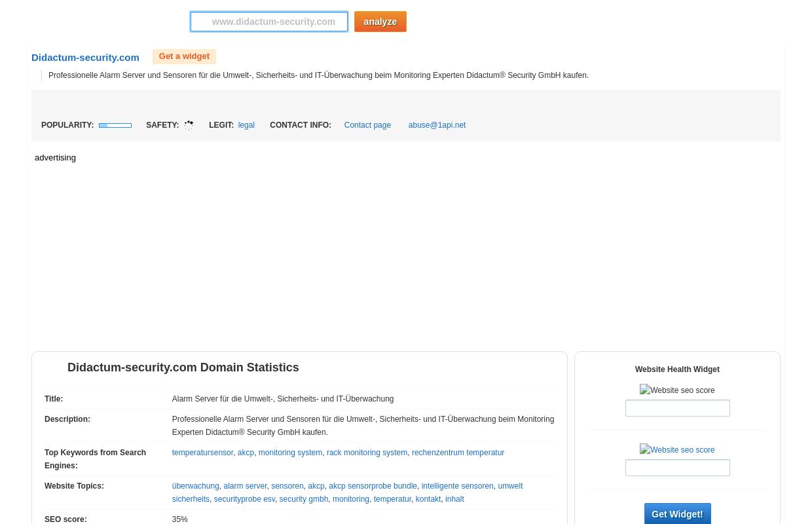Image resolution: width=812 pixels, height=524 pixels.
Task: Focus the domain search input field
Action: (269, 22)
